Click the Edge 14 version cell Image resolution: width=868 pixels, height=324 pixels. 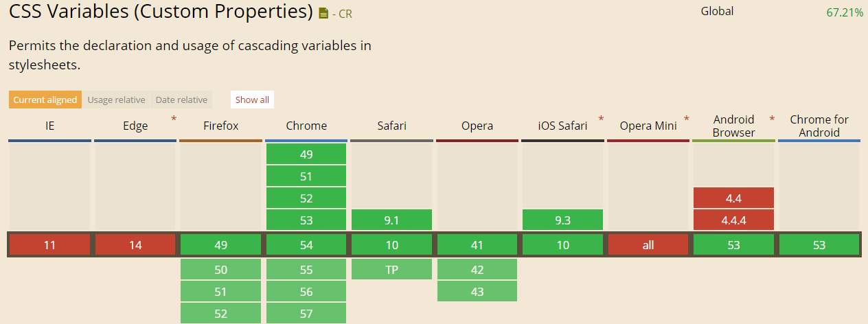(x=135, y=244)
